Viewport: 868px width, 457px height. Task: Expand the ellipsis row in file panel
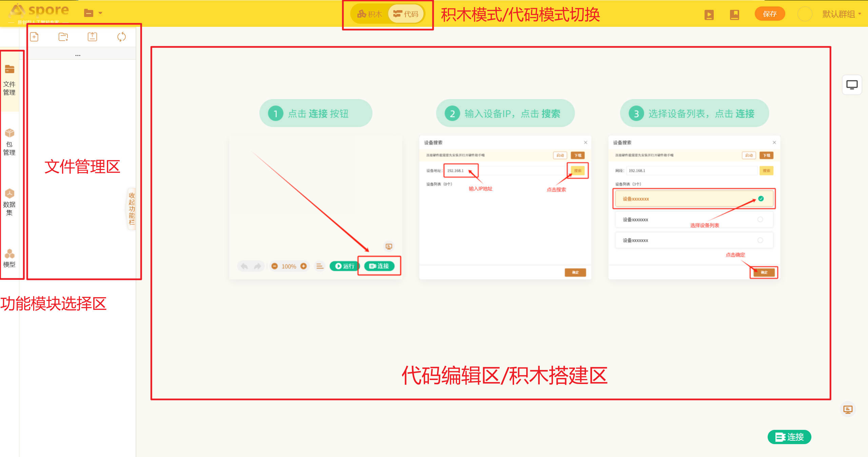(x=78, y=55)
